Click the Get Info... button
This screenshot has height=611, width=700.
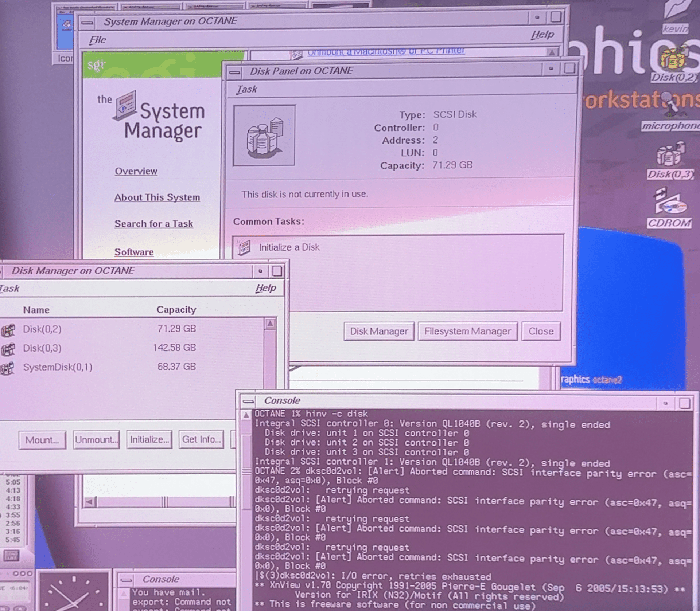point(201,439)
